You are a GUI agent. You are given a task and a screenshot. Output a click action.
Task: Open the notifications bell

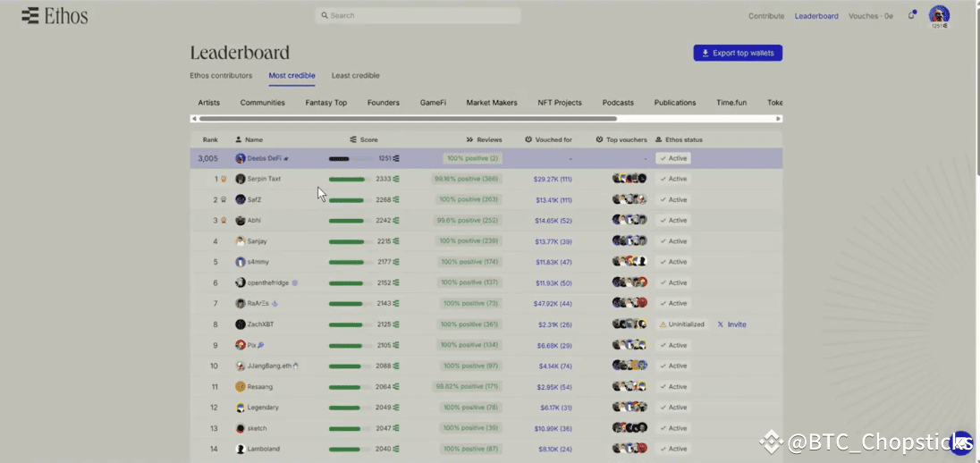coord(911,15)
